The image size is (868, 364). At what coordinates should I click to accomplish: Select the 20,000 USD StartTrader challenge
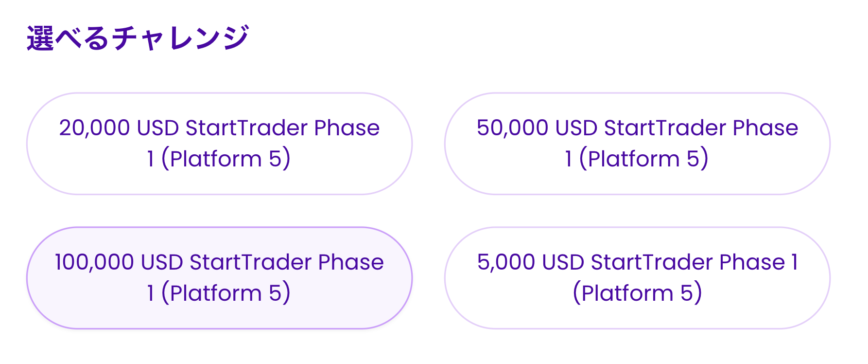click(x=219, y=144)
